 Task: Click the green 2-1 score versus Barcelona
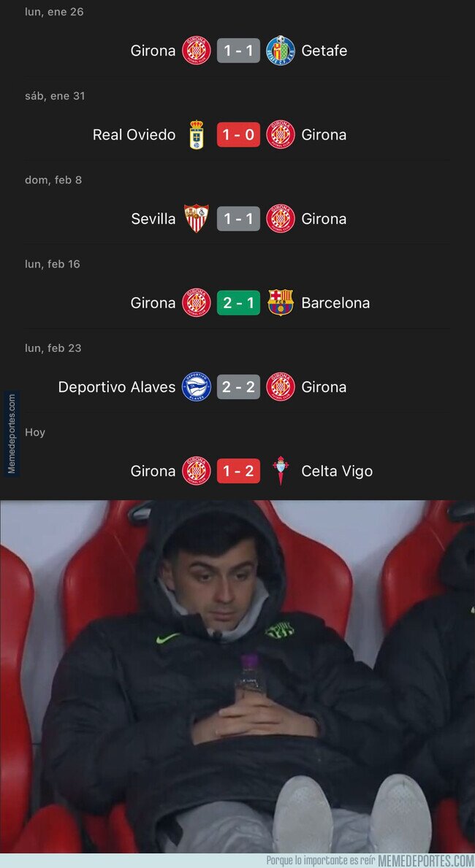tap(238, 302)
